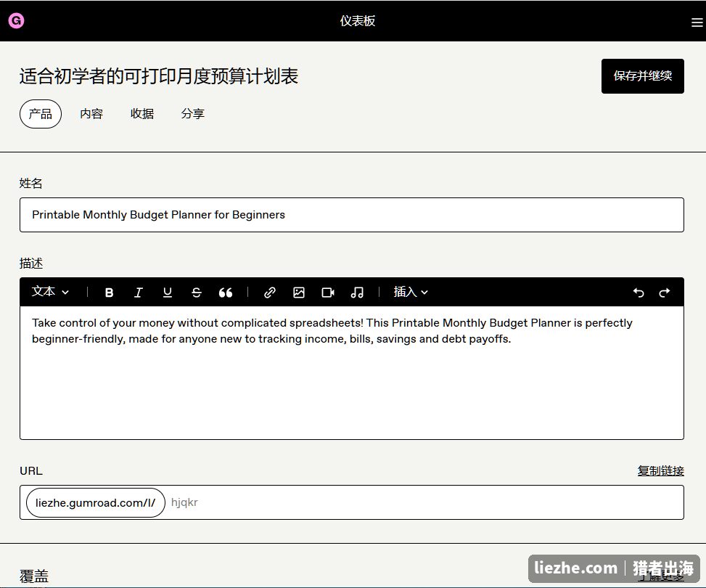The width and height of the screenshot is (706, 588).
Task: Focus the product name input field
Action: coord(352,215)
